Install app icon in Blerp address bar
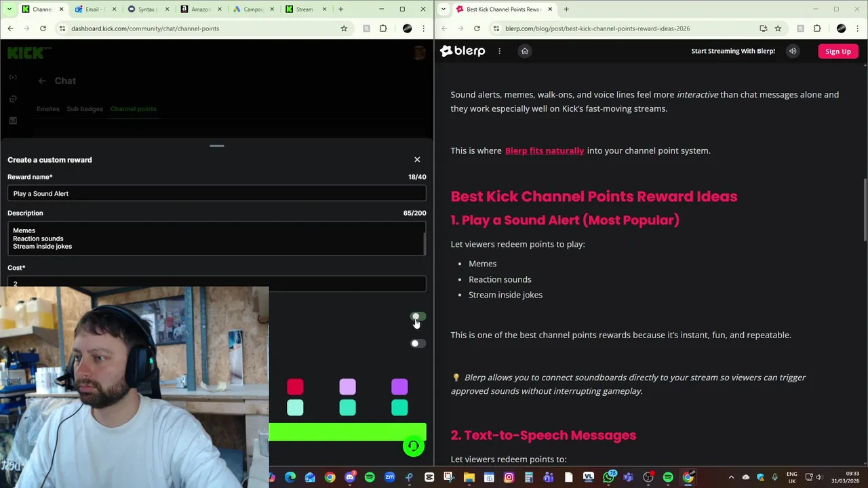Screen dimensions: 868x488 click(764, 28)
